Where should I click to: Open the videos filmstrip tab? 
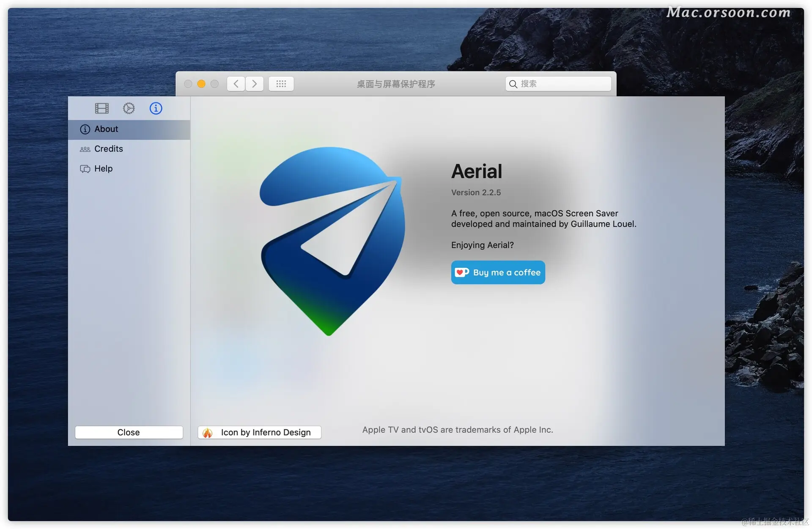point(101,109)
